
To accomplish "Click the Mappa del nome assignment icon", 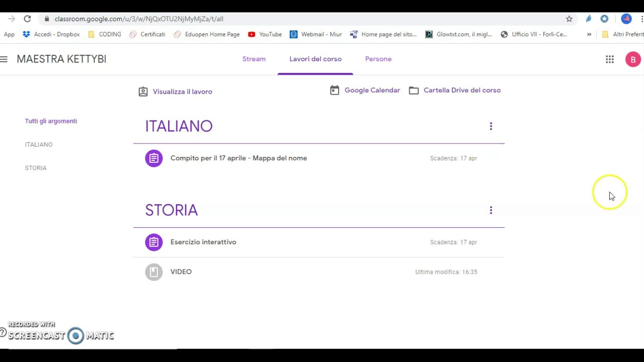I will point(154,158).
